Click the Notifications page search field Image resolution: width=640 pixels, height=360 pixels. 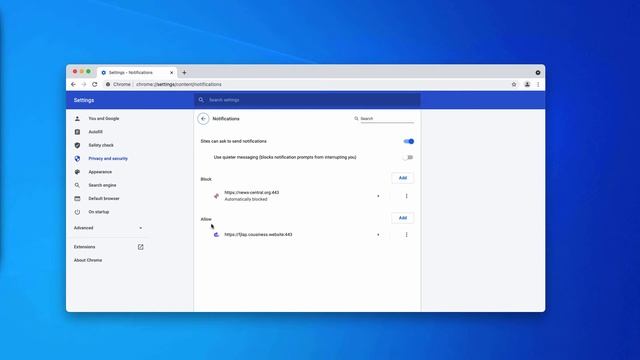point(387,119)
